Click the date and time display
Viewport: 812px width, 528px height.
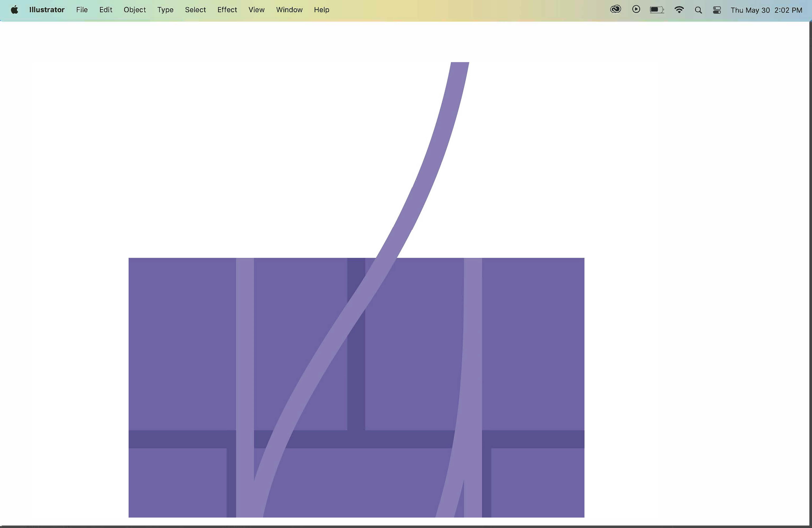(766, 10)
